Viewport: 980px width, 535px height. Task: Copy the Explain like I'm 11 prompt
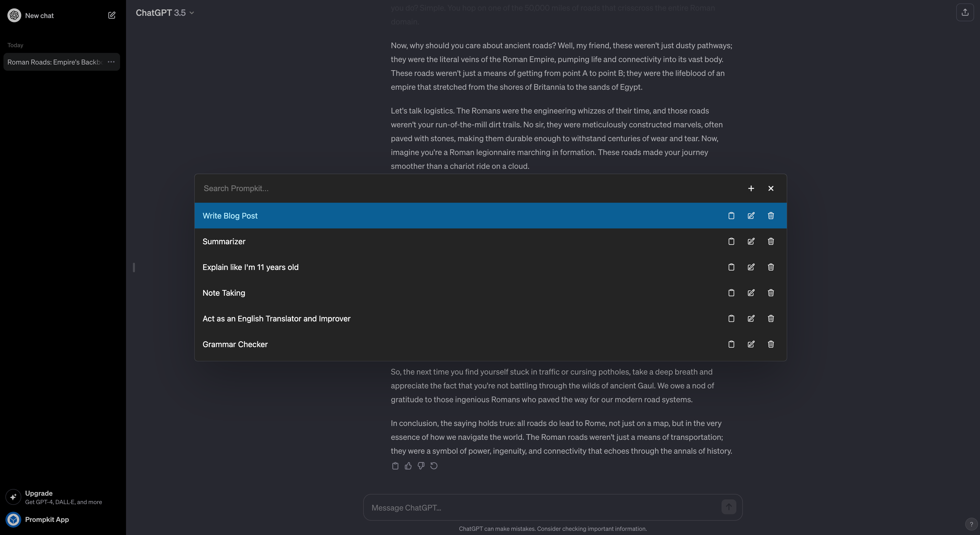coord(731,267)
